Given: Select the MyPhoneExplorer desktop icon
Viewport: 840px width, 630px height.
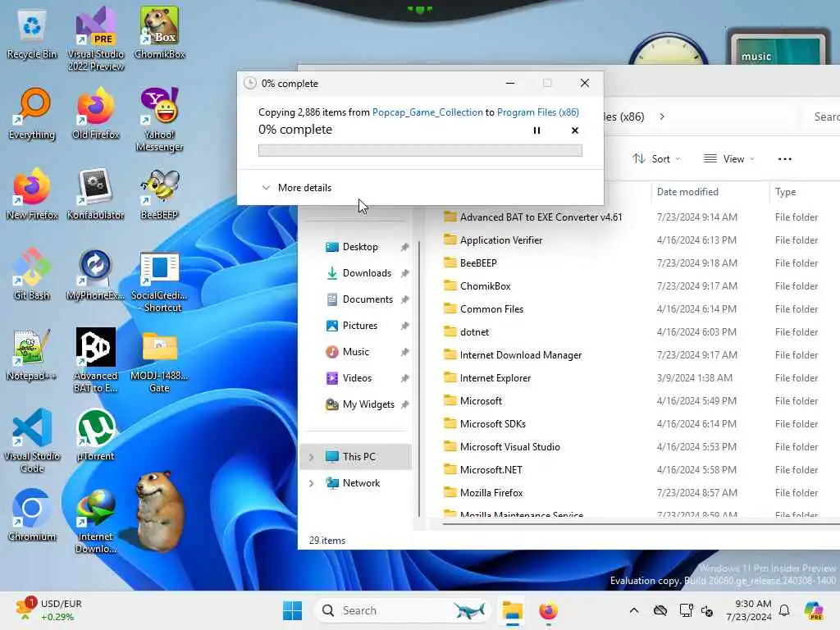Looking at the screenshot, I should (96, 274).
